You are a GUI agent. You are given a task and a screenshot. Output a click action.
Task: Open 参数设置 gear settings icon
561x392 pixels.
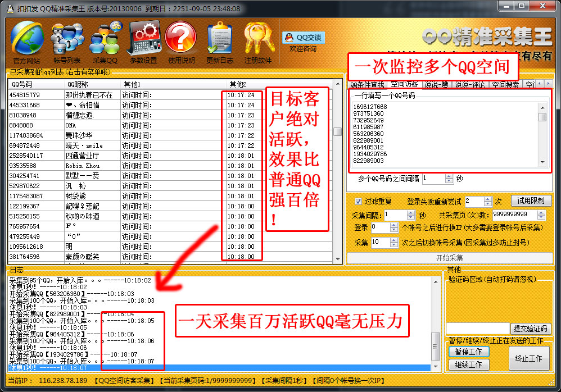(x=143, y=42)
